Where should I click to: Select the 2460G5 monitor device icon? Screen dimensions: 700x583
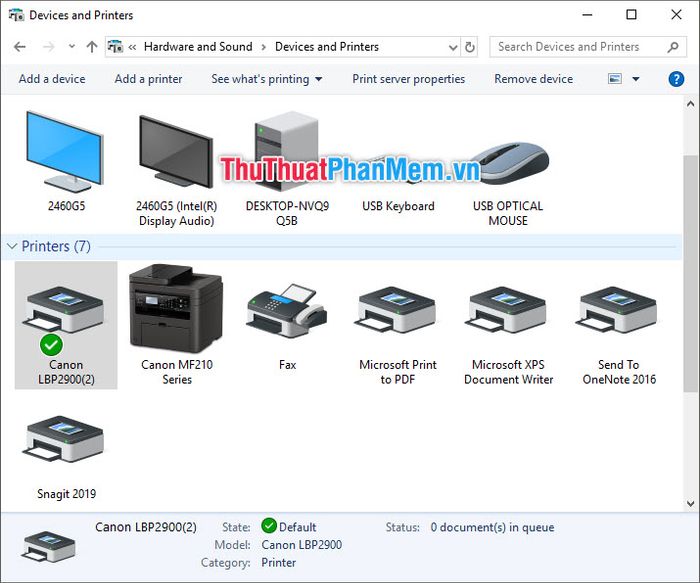click(x=65, y=151)
